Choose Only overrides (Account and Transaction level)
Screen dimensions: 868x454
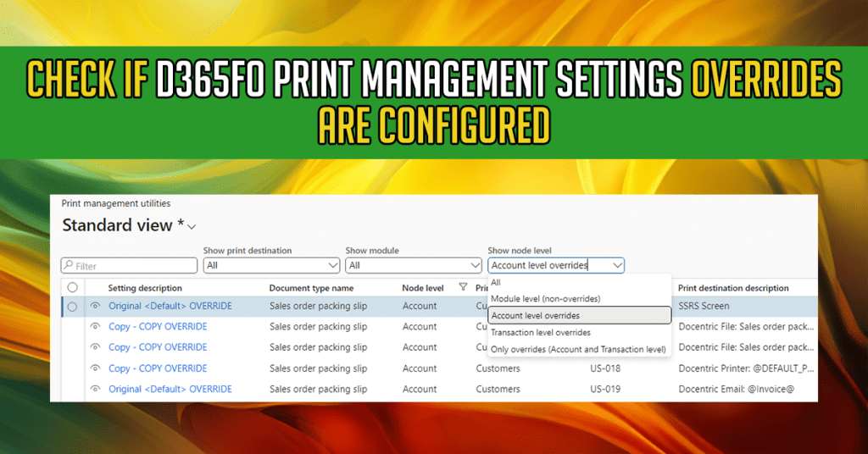[x=579, y=349]
